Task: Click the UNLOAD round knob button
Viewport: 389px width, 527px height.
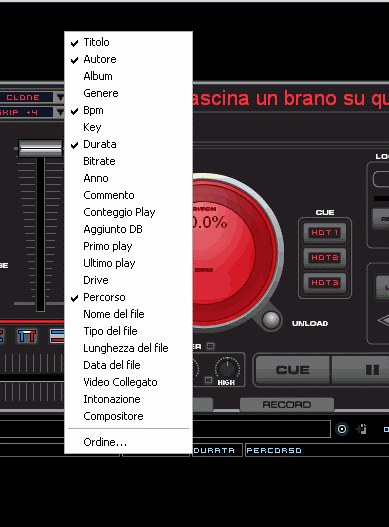Action: pyautogui.click(x=271, y=319)
